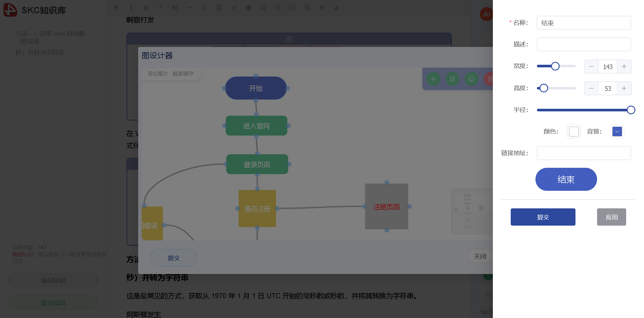
Task: Open the 颜色 color picker swatch
Action: [574, 132]
